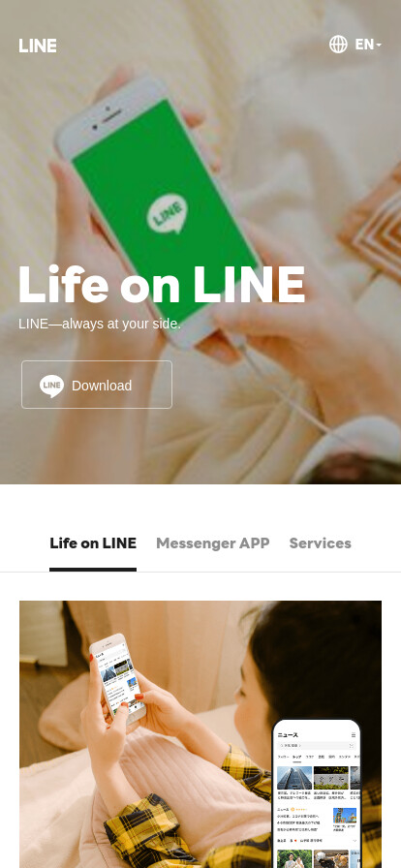Click the LINE bubble icon inside Download button
Screen dimensions: 401x868
(x=51, y=386)
